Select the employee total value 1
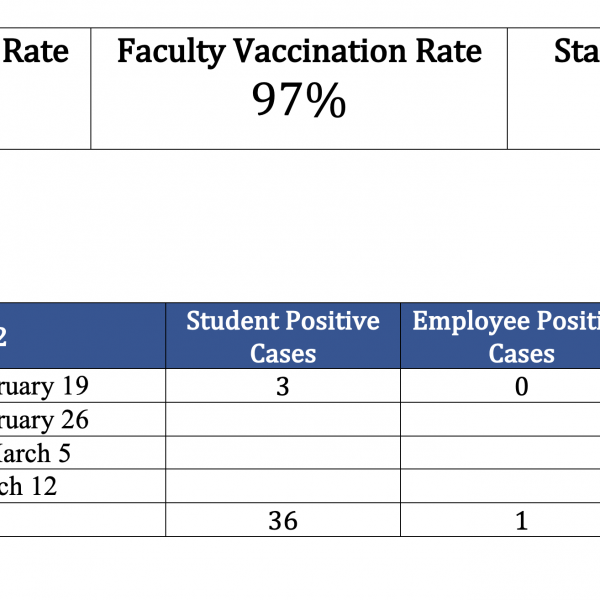 tap(521, 520)
